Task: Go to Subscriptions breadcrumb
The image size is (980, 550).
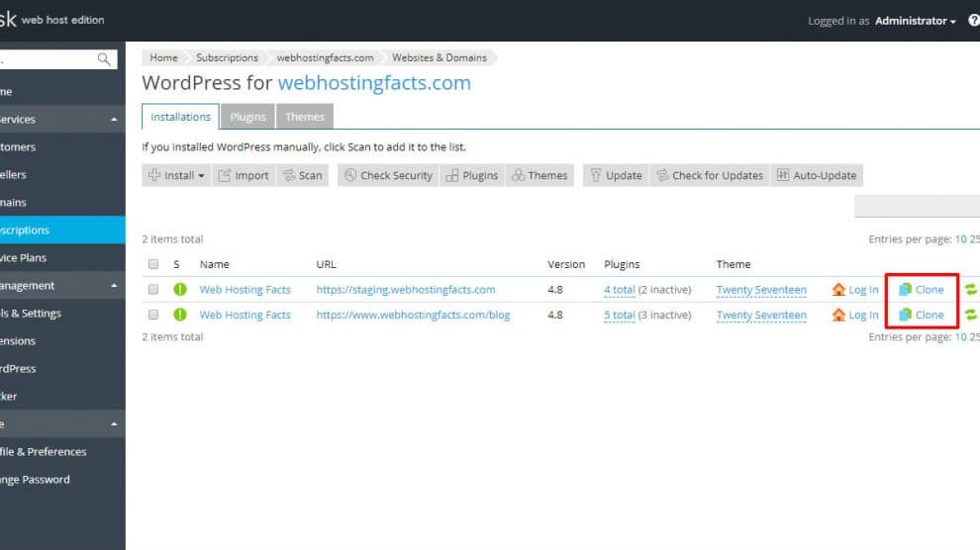Action: 227,57
